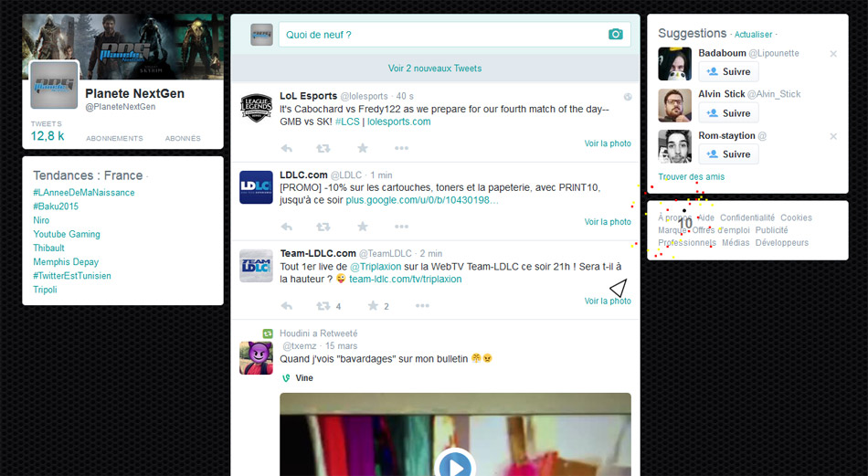Screen dimensions: 868x476
Task: Expand photo in the LoL Esports tweet
Action: tap(608, 143)
